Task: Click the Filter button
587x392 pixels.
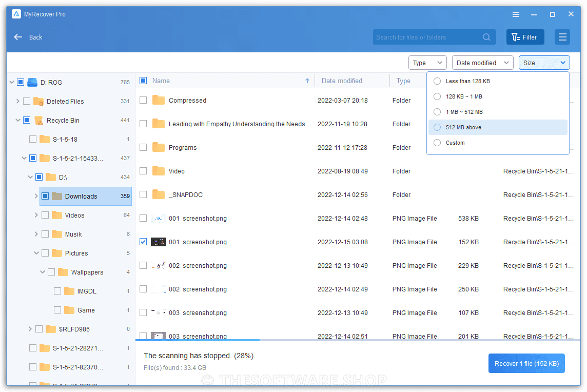Action: [x=525, y=37]
